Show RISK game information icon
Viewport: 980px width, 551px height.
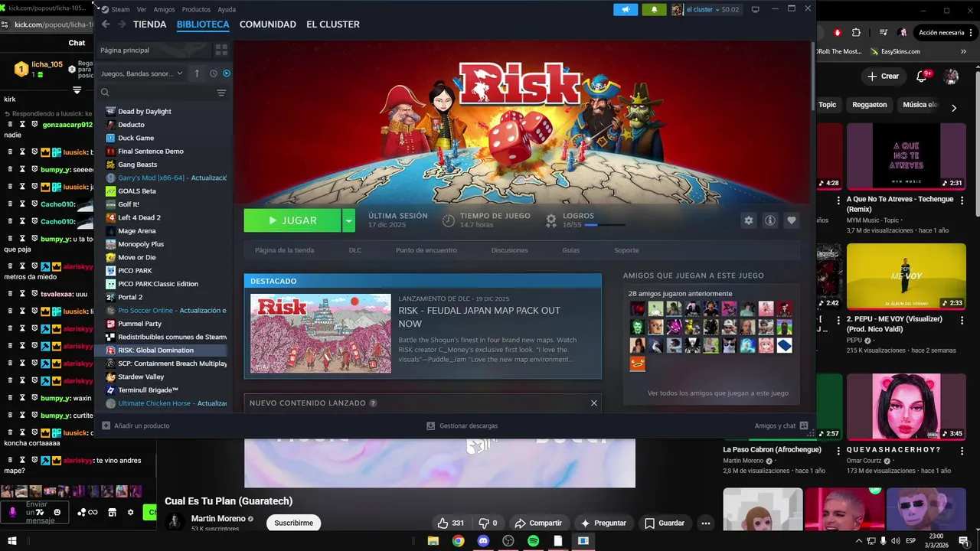(x=770, y=220)
